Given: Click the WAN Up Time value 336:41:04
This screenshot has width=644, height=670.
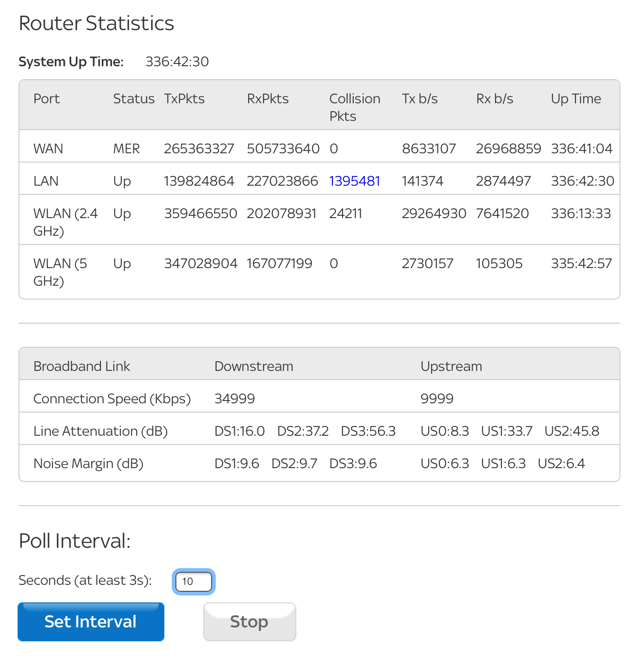Looking at the screenshot, I should click(x=581, y=149).
